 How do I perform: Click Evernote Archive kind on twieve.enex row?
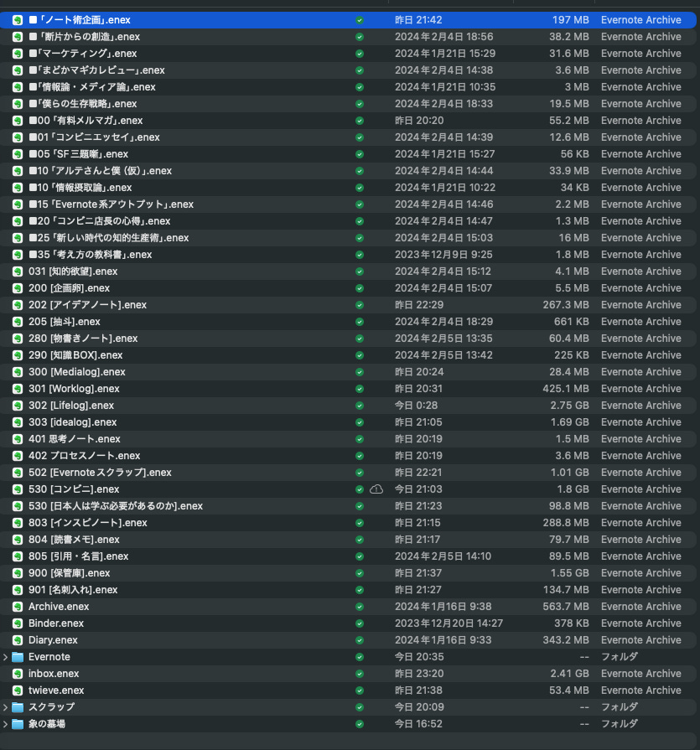click(641, 691)
